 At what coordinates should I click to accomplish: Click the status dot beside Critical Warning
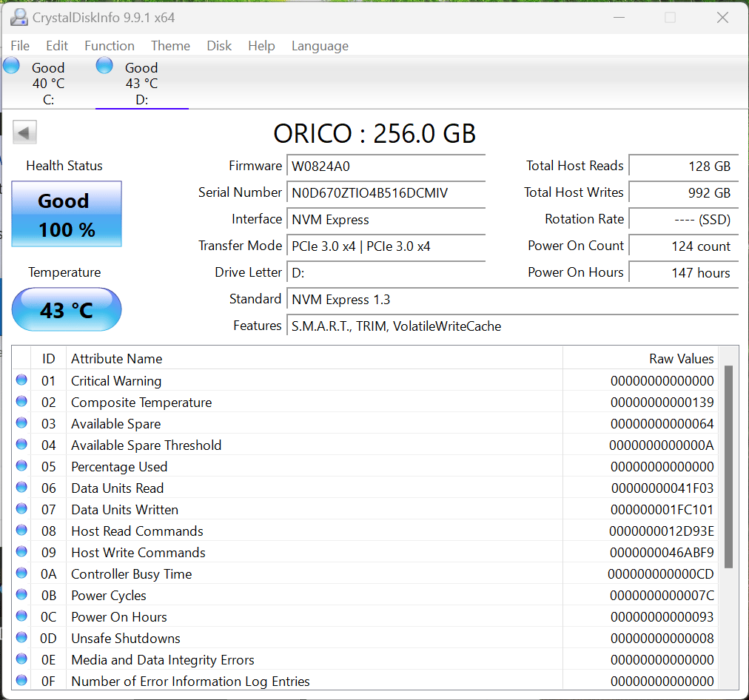coord(21,380)
